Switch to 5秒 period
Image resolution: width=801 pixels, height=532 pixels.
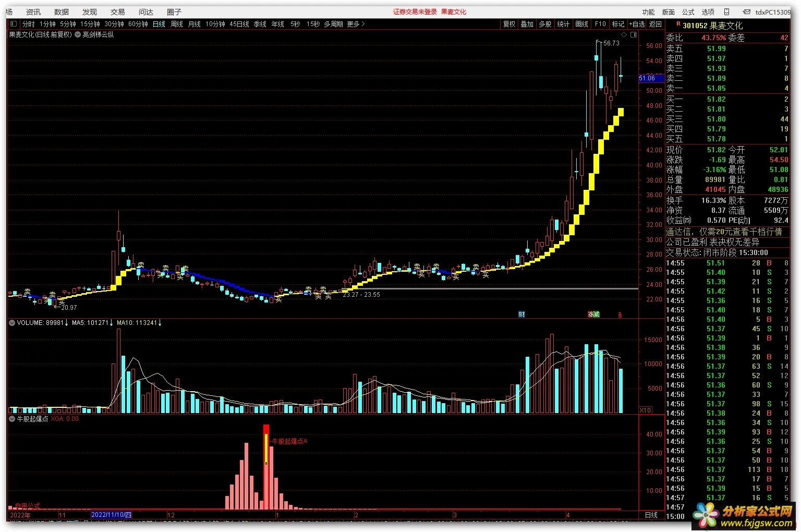[295, 24]
